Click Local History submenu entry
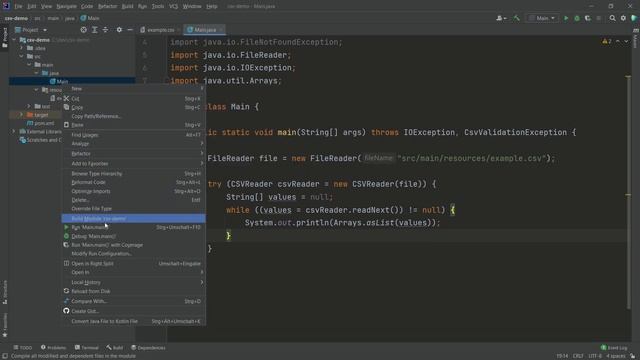This screenshot has height=360, width=640. point(133,282)
